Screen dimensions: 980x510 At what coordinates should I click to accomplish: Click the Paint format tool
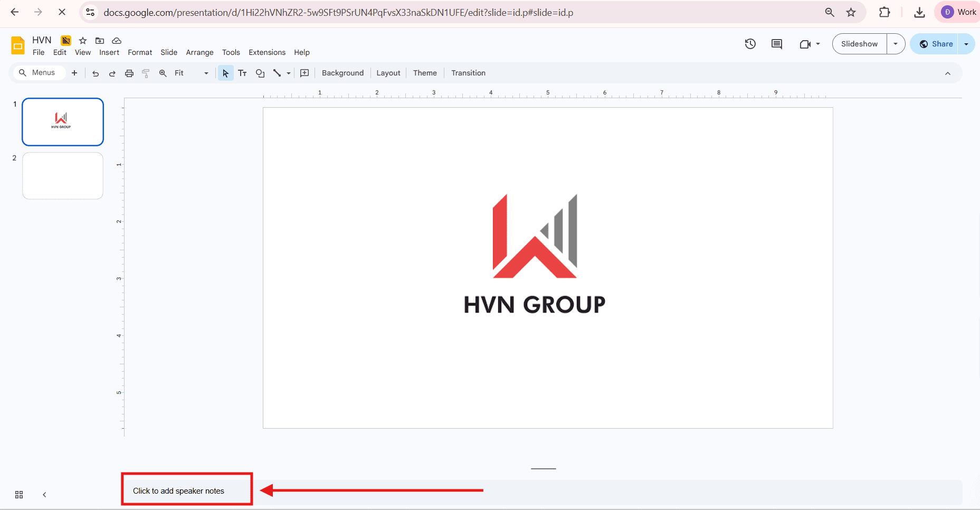tap(146, 73)
